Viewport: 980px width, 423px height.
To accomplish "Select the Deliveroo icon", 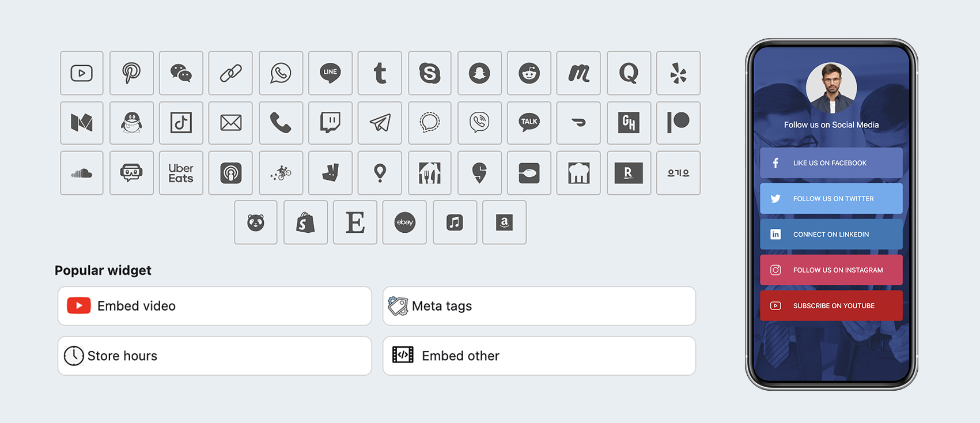I will point(330,173).
